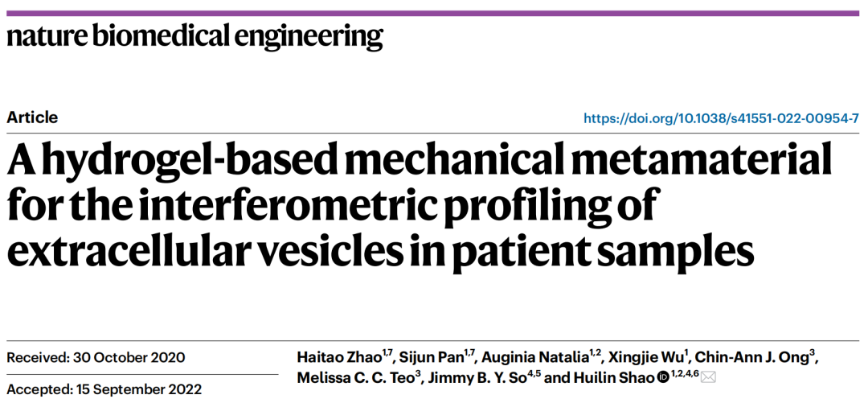Click the purple header bar at top
Viewport: 868px width, 399px height.
(x=434, y=13)
